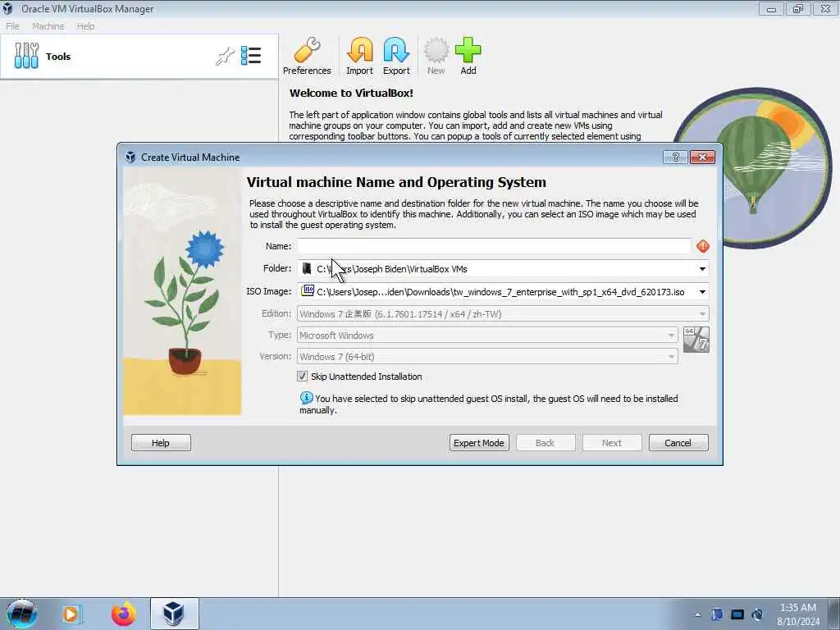Open the Type dropdown showing Microsoft Windows
Screen dimensions: 840x630
pos(487,336)
